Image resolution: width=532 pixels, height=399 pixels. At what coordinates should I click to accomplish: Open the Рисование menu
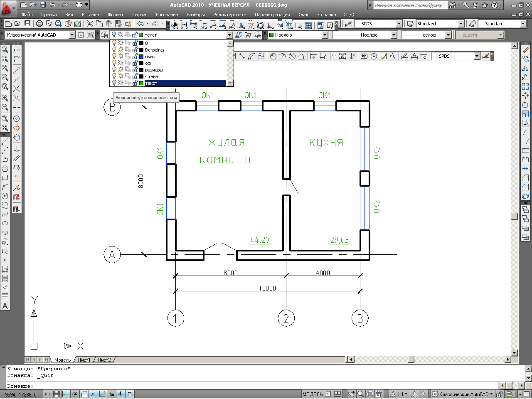point(167,15)
